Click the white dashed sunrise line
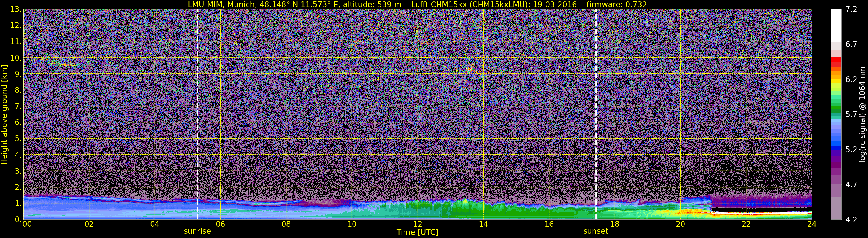The height and width of the screenshot is (238, 868). pyautogui.click(x=197, y=114)
